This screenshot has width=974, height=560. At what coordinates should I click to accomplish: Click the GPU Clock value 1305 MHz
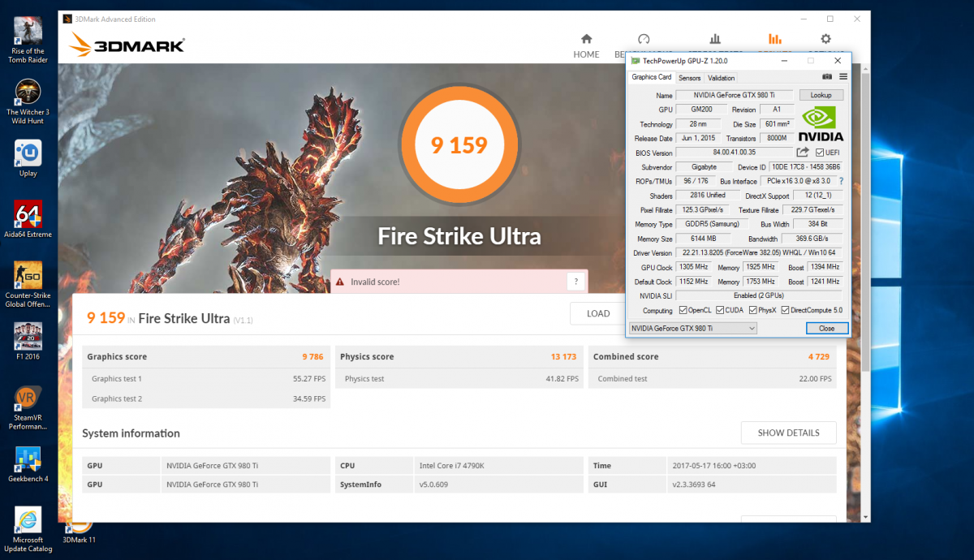[696, 267]
